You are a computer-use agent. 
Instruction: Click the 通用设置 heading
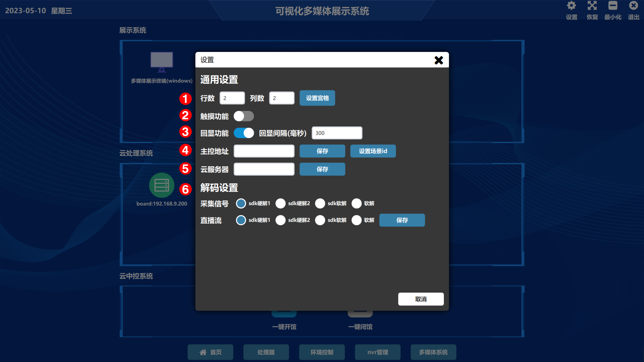point(219,80)
